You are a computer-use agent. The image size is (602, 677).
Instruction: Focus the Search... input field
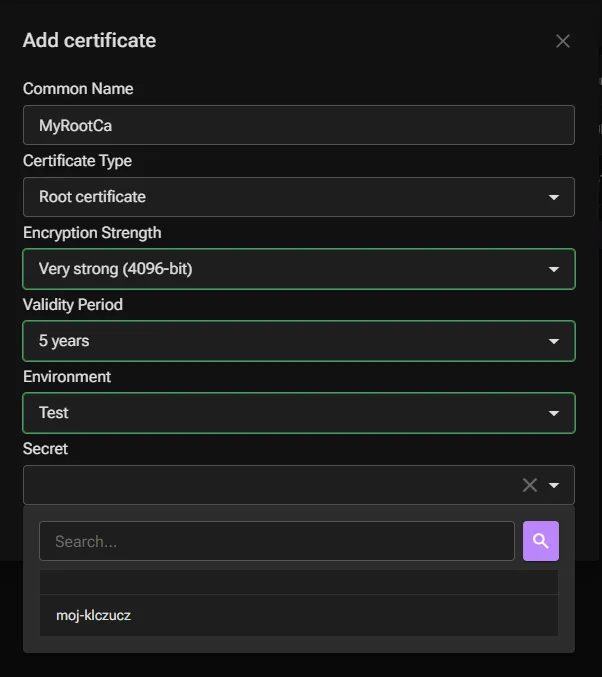point(277,541)
